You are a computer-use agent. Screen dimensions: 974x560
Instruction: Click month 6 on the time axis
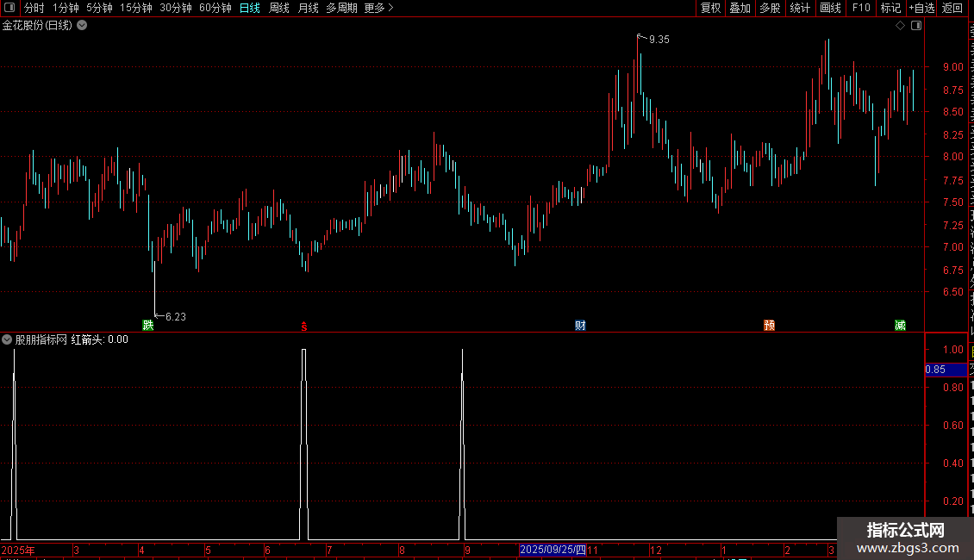click(x=268, y=550)
